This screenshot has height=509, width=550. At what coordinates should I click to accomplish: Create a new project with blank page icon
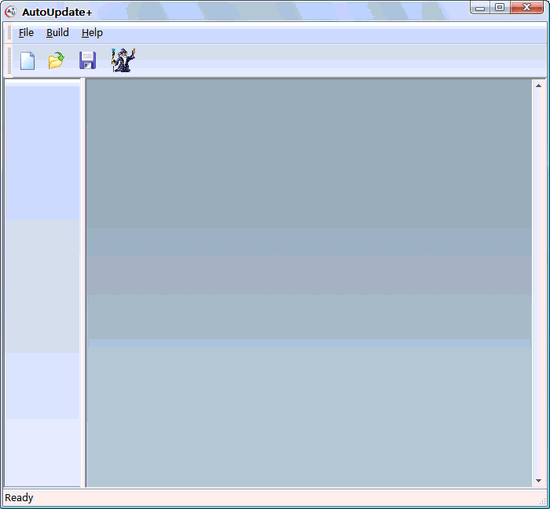click(x=27, y=61)
